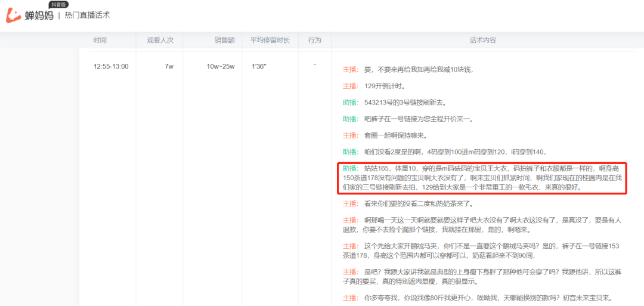Sort by the 观看人次 column header
This screenshot has height=306, width=644.
click(160, 41)
